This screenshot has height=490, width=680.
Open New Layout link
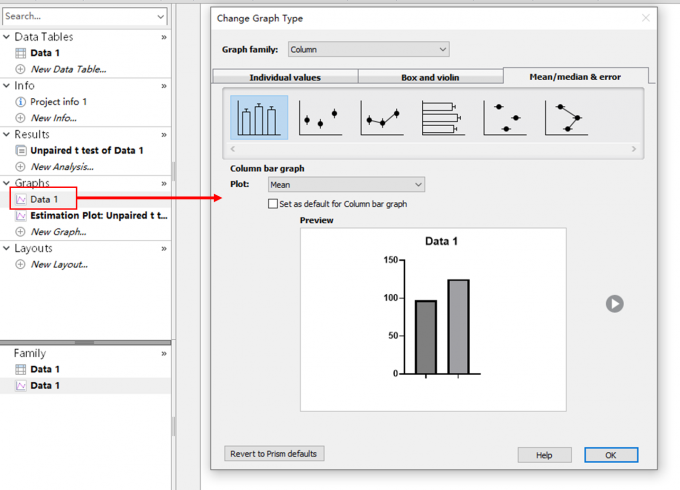(59, 264)
